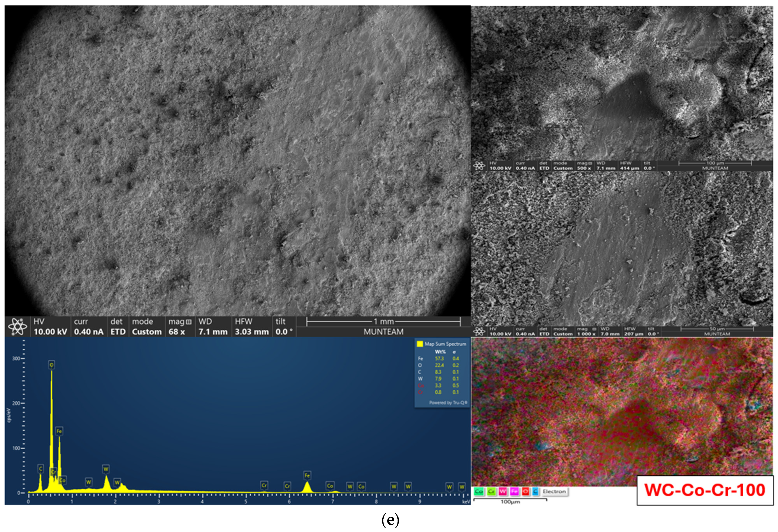
Task: Click the W peak label near 1.8 keV
Action: coord(106,469)
